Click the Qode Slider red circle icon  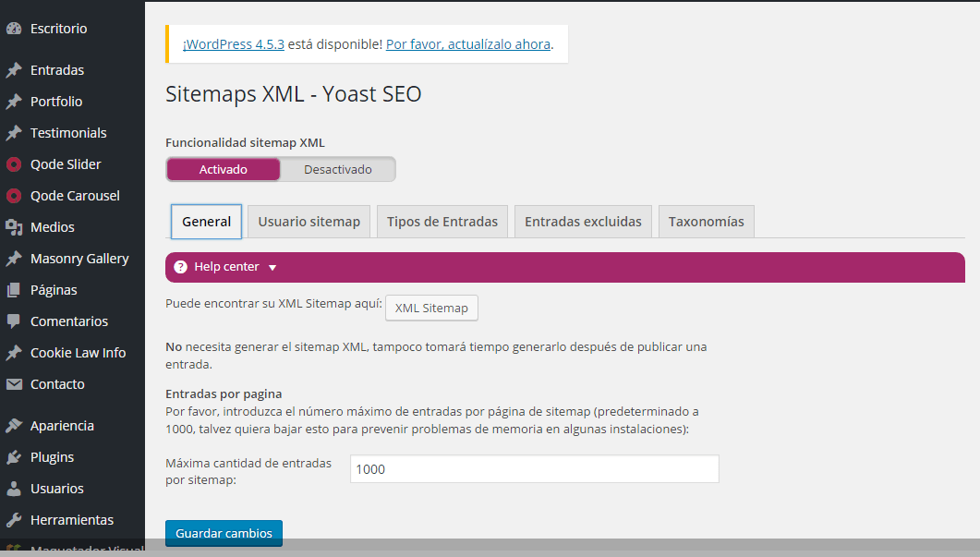pyautogui.click(x=14, y=164)
